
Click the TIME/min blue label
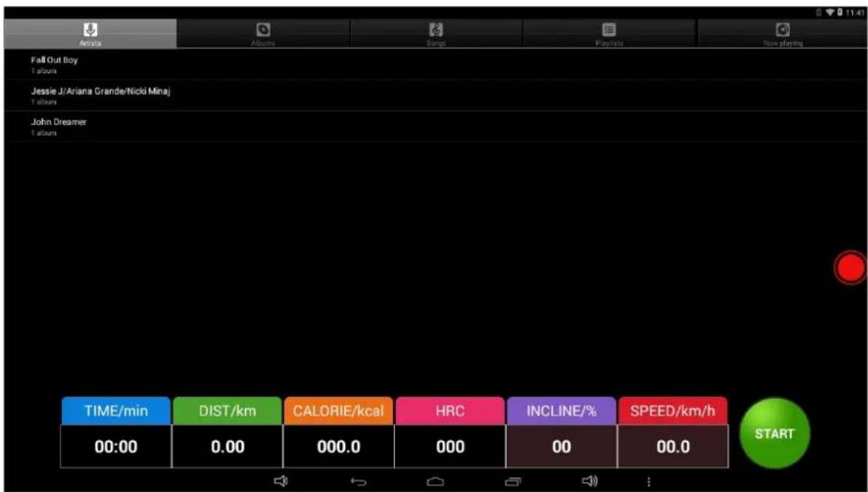(x=116, y=410)
